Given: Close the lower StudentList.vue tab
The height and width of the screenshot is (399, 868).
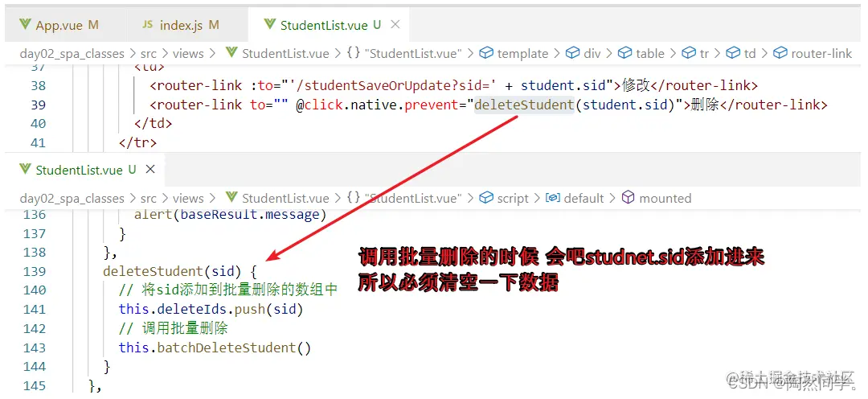Looking at the screenshot, I should 150,170.
